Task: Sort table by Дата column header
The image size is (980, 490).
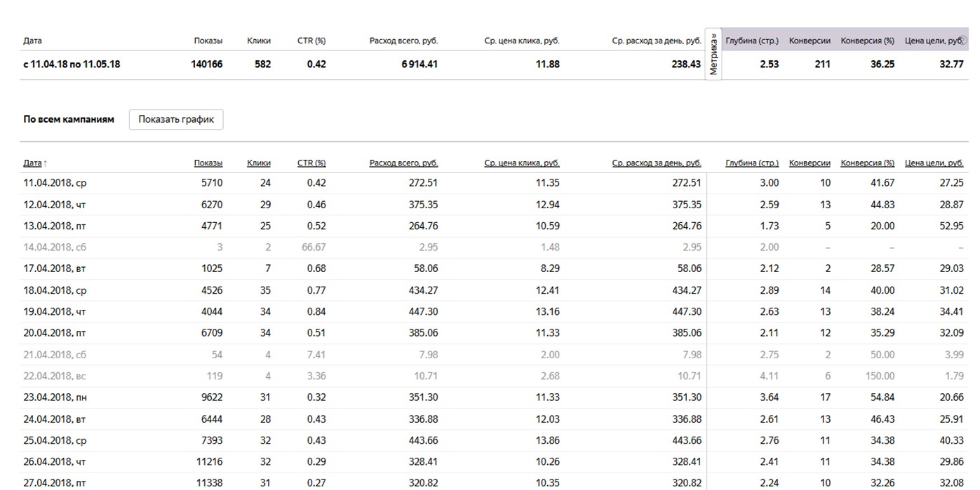Action: [x=33, y=163]
